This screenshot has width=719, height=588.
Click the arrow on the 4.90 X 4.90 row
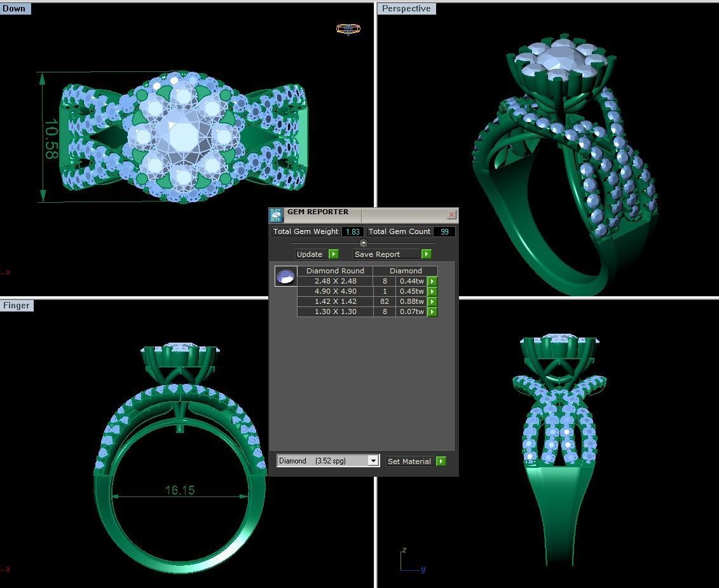click(x=432, y=291)
